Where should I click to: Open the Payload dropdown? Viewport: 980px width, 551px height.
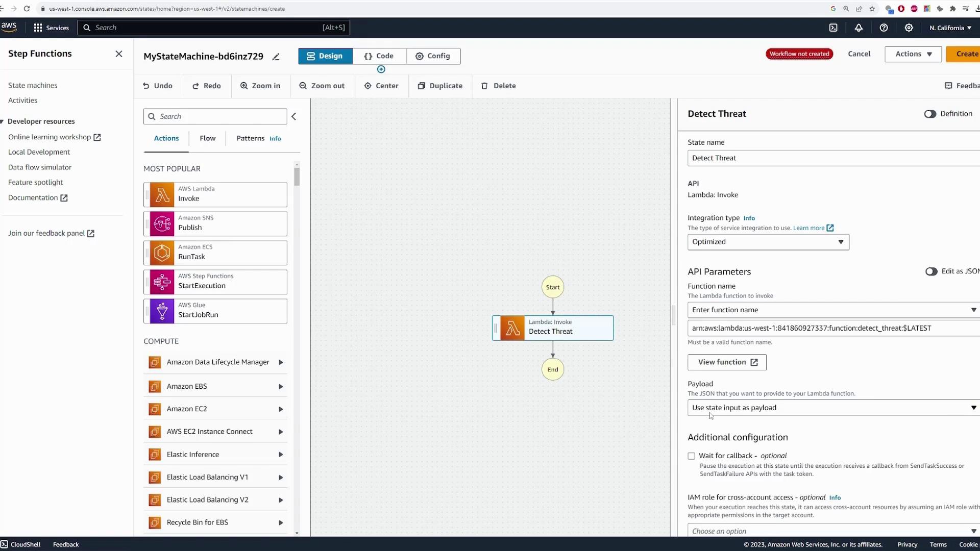[833, 408]
